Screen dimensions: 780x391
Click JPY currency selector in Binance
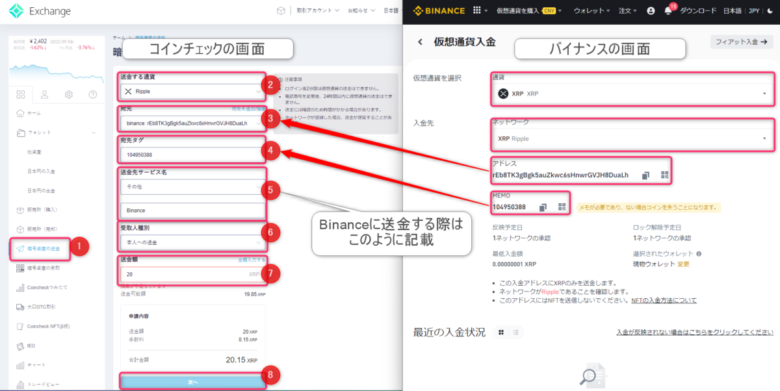(754, 10)
